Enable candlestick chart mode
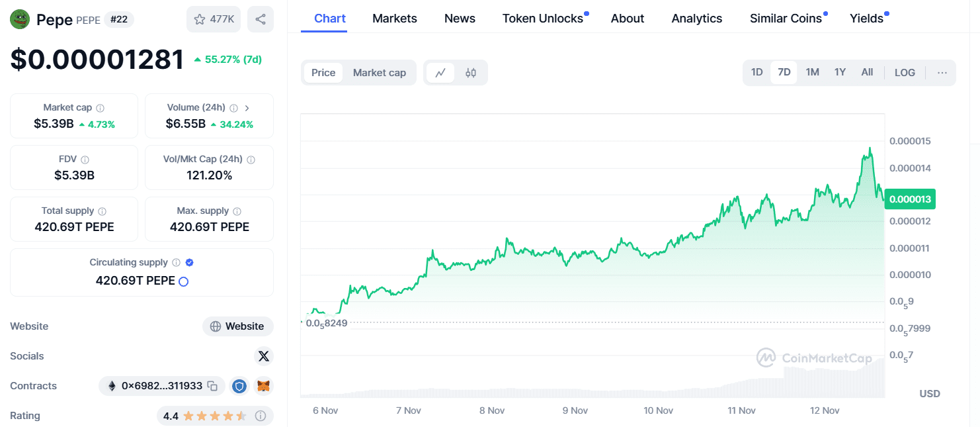This screenshot has height=427, width=980. point(470,72)
